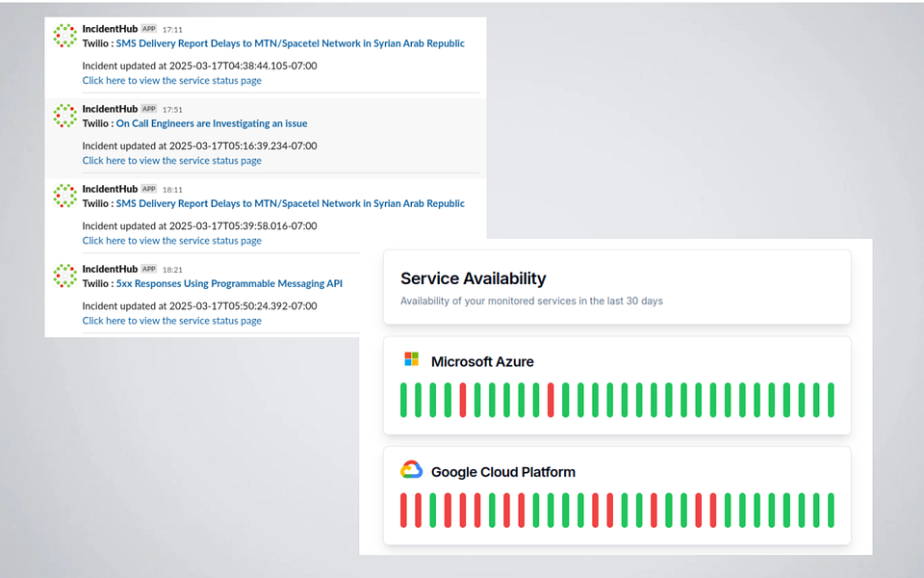Image resolution: width=924 pixels, height=578 pixels.
Task: Open the SMS Delivery Report Delays link from 17:11
Action: tap(290, 43)
